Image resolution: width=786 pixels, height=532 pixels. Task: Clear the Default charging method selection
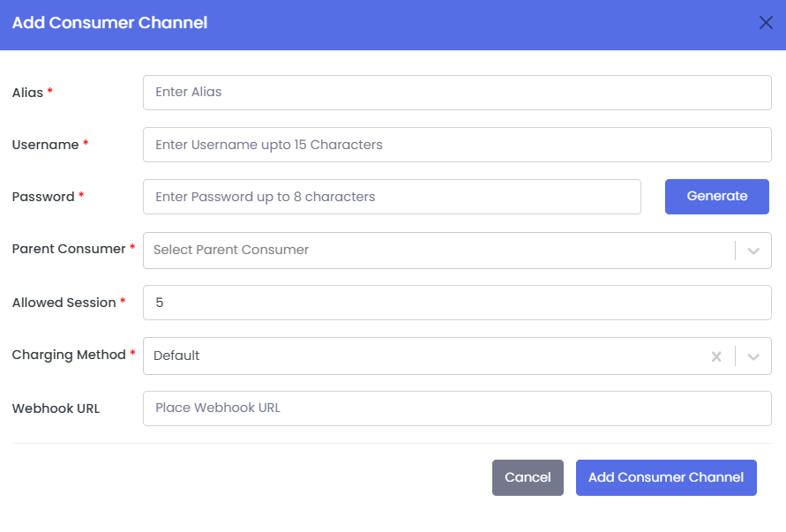[x=716, y=356]
